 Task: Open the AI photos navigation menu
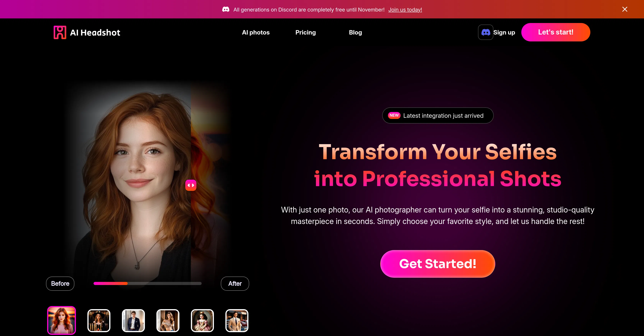tap(255, 32)
